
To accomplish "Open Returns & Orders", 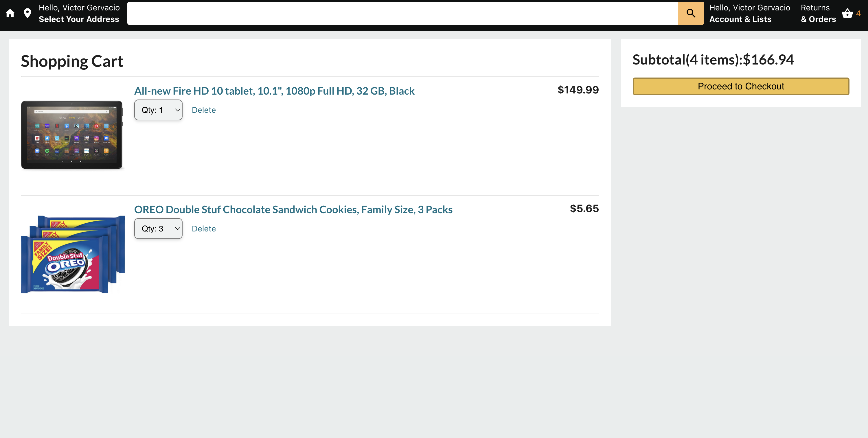I will (818, 14).
